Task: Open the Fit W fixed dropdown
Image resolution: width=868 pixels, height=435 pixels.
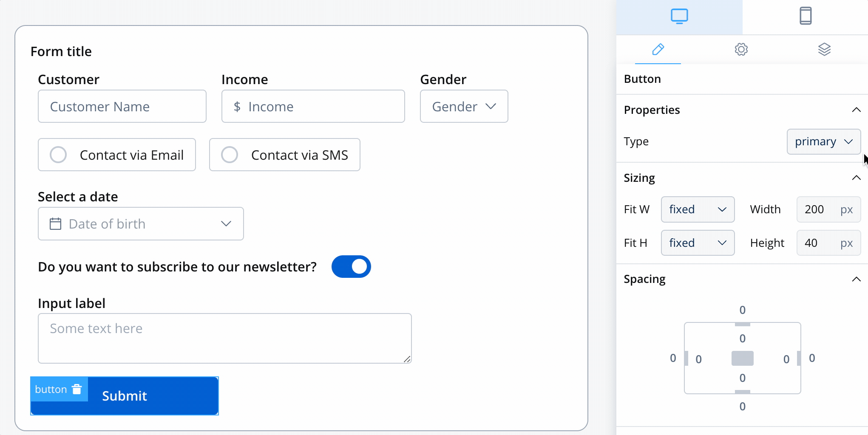Action: tap(698, 209)
